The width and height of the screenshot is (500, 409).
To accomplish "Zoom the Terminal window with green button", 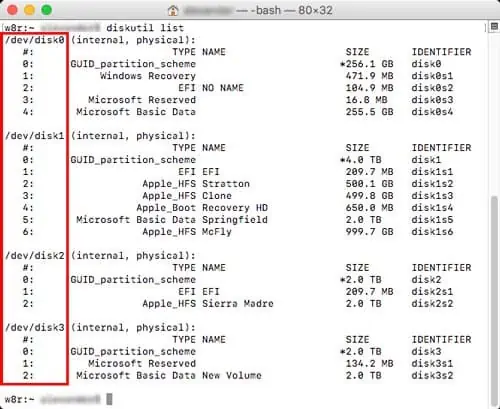I will coord(46,10).
